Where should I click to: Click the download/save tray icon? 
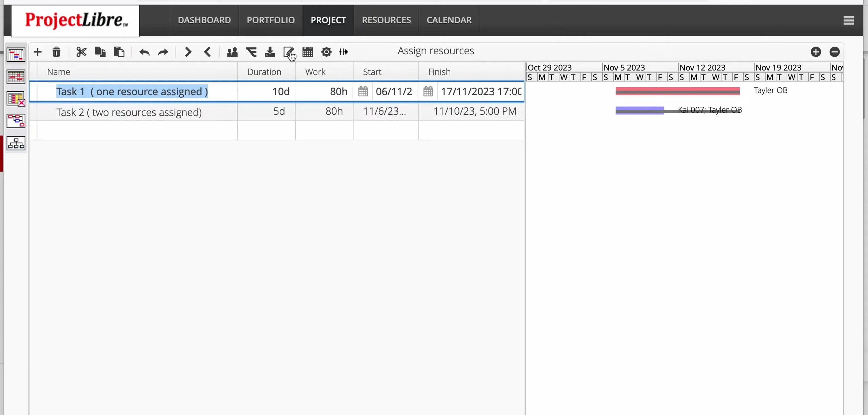pos(270,52)
